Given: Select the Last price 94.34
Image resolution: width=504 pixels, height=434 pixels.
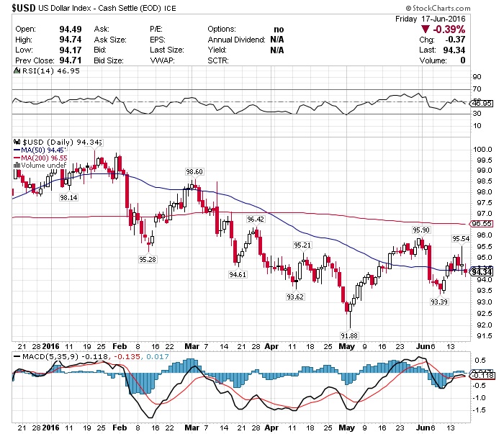Looking at the screenshot, I should point(454,50).
